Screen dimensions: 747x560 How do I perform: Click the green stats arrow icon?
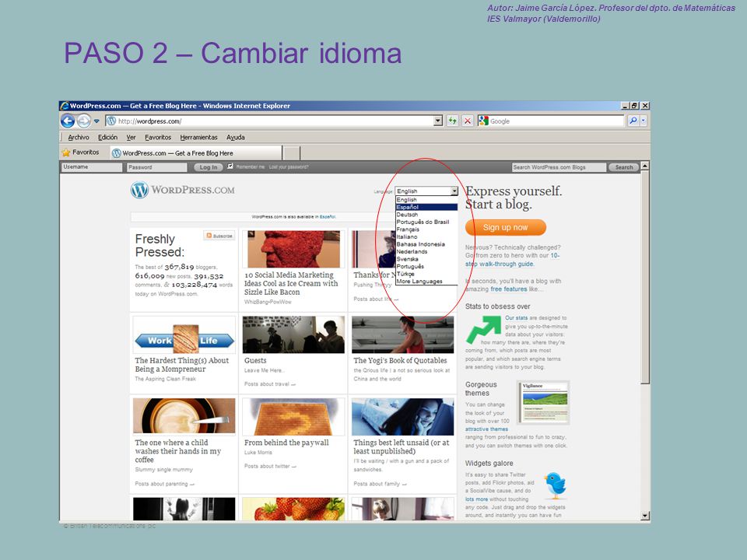[x=483, y=330]
